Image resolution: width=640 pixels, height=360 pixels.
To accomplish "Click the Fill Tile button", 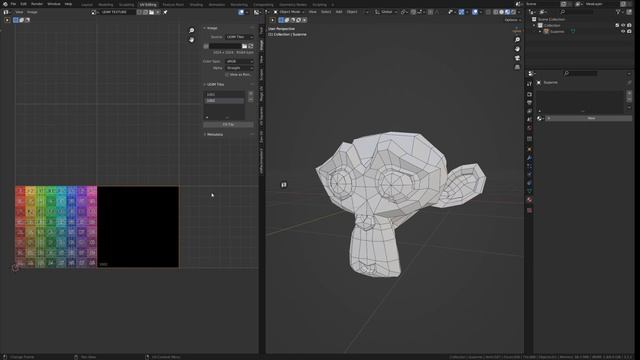I will click(228, 124).
